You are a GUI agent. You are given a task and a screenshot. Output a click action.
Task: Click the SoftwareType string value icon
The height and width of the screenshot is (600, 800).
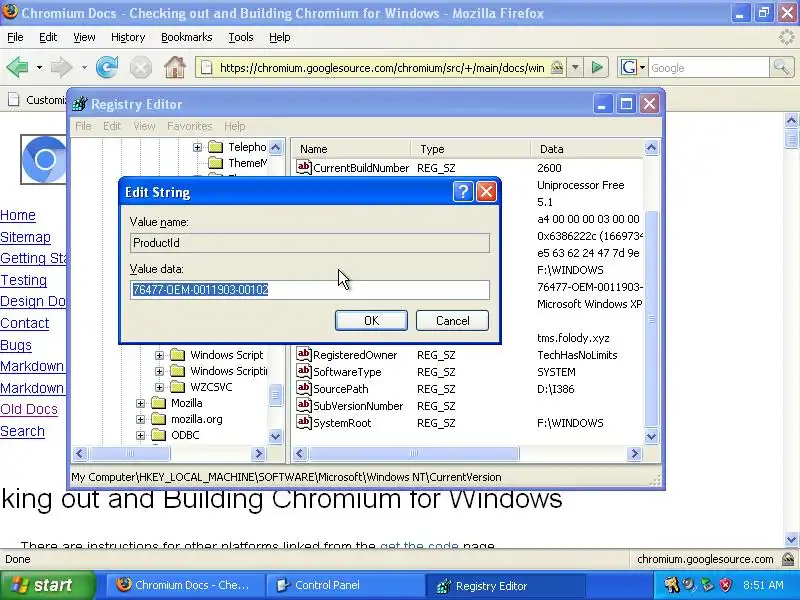pos(304,371)
